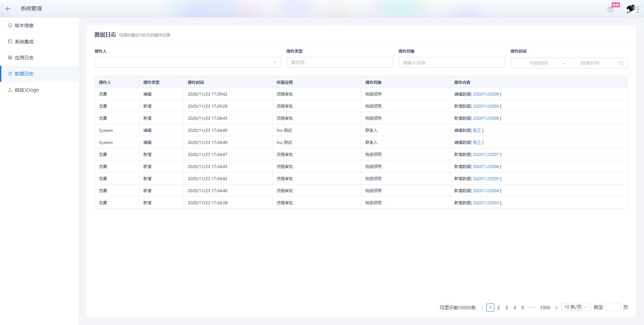Open the help question mark icon

coord(610,9)
